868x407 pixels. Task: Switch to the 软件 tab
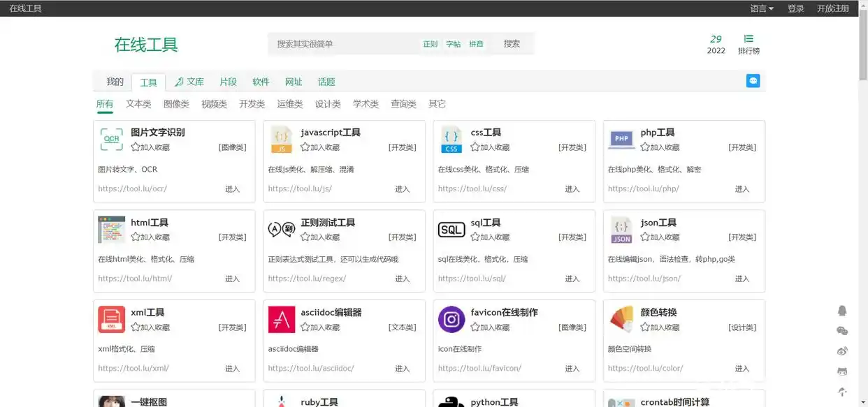click(261, 82)
